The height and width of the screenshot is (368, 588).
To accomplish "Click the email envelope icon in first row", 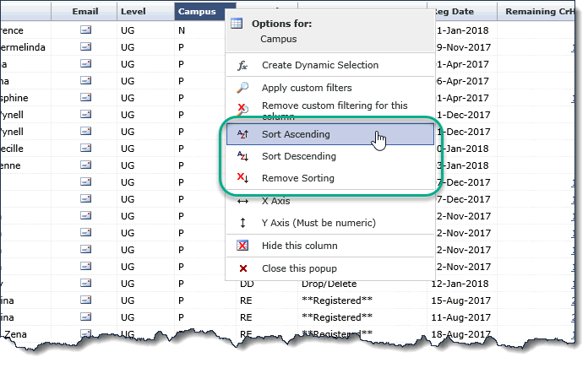I will coord(85,30).
